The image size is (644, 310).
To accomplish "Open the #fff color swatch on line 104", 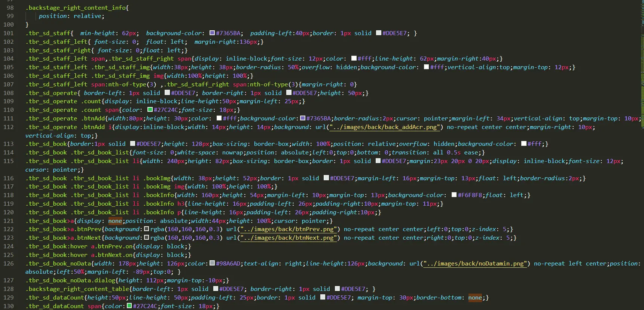I will click(354, 58).
